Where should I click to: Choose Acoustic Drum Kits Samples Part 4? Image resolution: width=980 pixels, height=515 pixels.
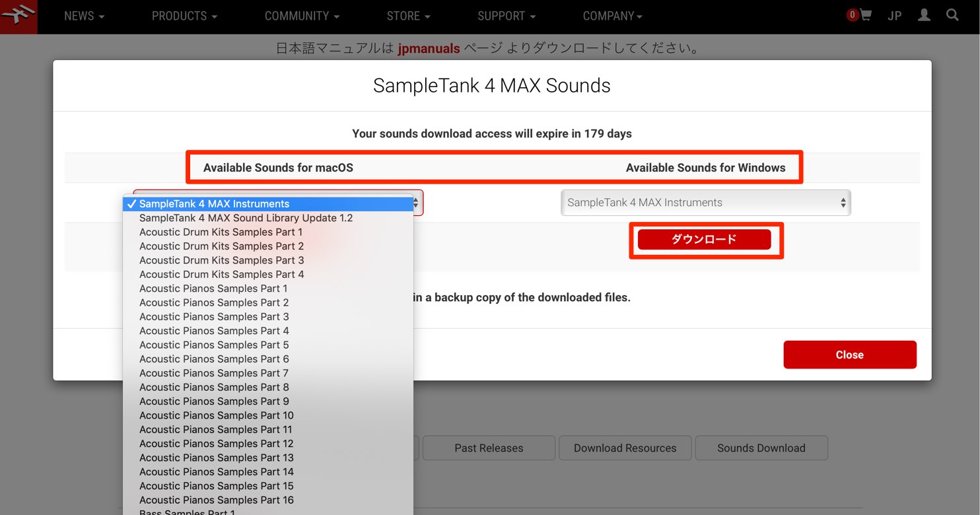268,274
